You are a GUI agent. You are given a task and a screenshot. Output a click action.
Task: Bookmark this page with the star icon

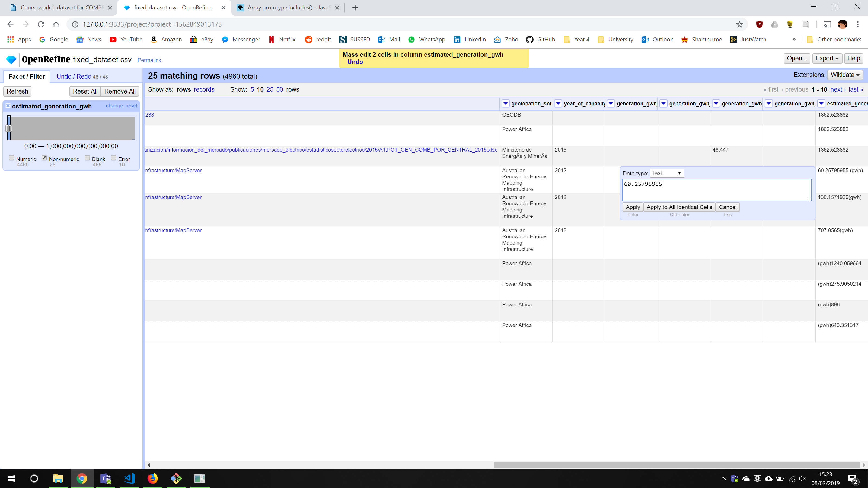[x=739, y=24]
